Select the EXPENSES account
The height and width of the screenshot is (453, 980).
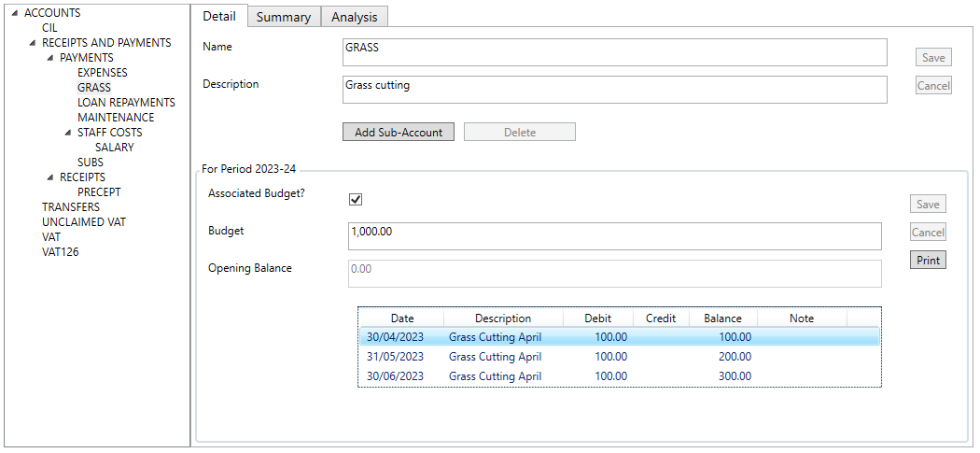102,73
